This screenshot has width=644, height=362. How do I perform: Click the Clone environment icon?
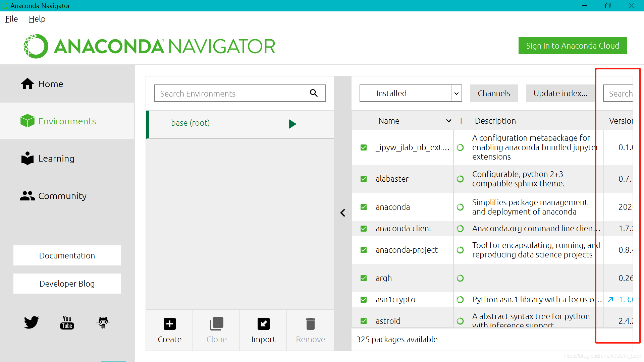click(217, 324)
